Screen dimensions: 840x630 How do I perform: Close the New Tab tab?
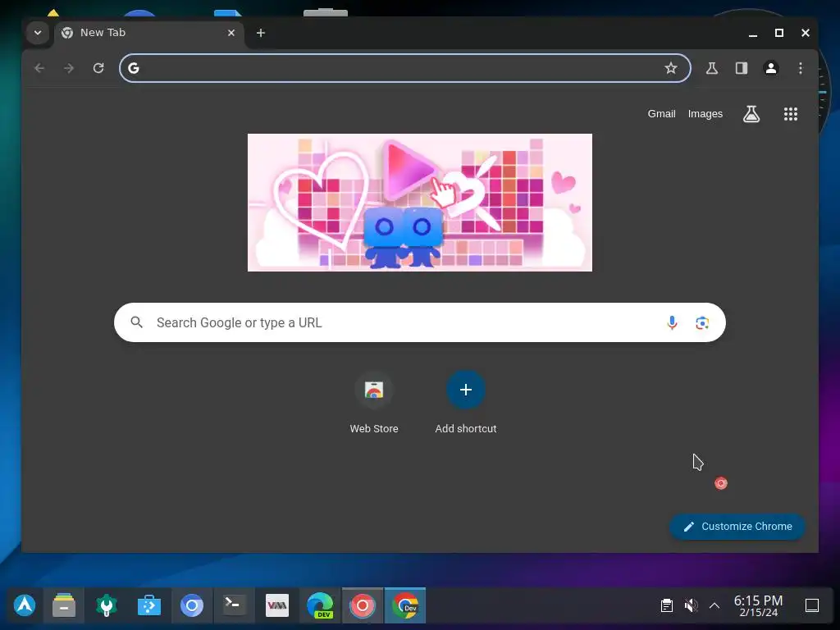point(231,33)
